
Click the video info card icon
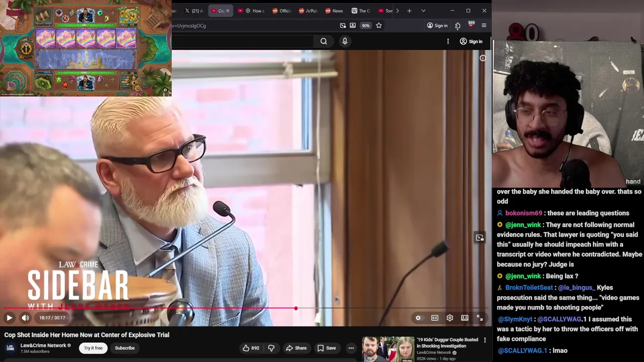tap(482, 58)
